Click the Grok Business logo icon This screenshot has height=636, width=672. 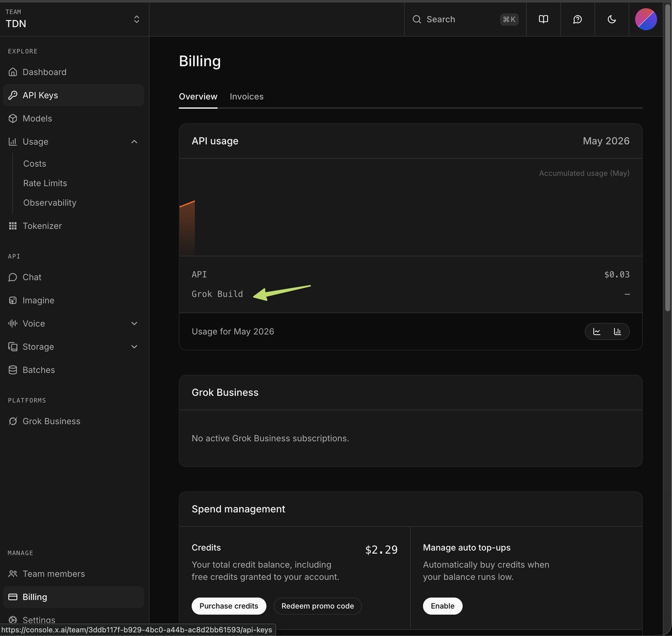click(x=13, y=422)
